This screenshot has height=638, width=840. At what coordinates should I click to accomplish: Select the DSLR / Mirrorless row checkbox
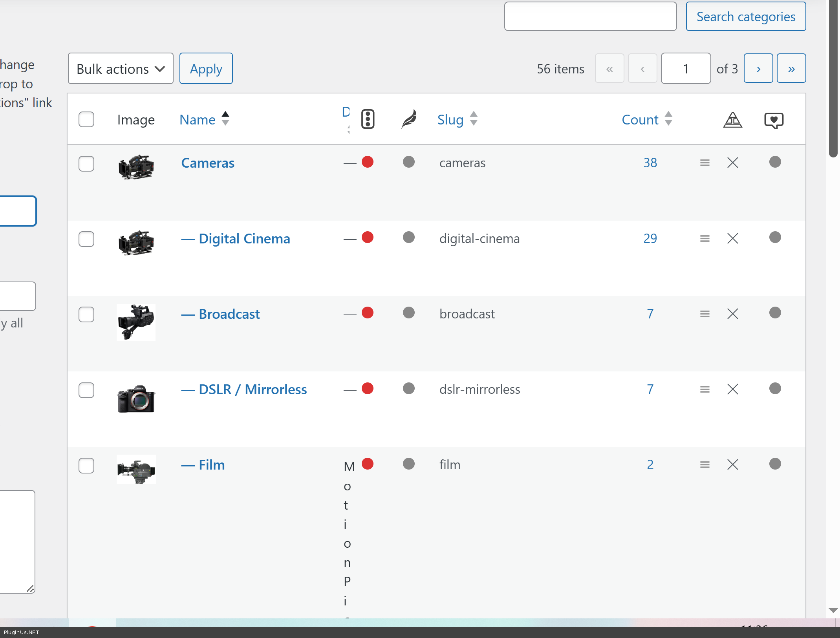[86, 390]
